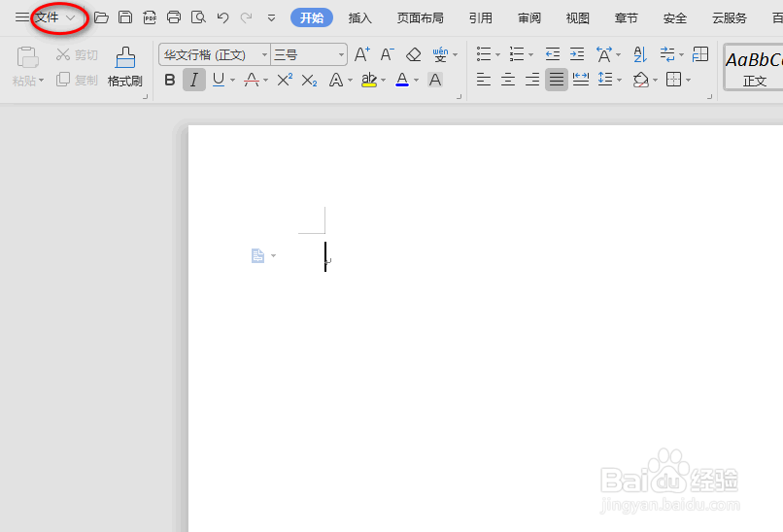This screenshot has height=532, width=783.
Task: Center align text
Action: coord(508,80)
